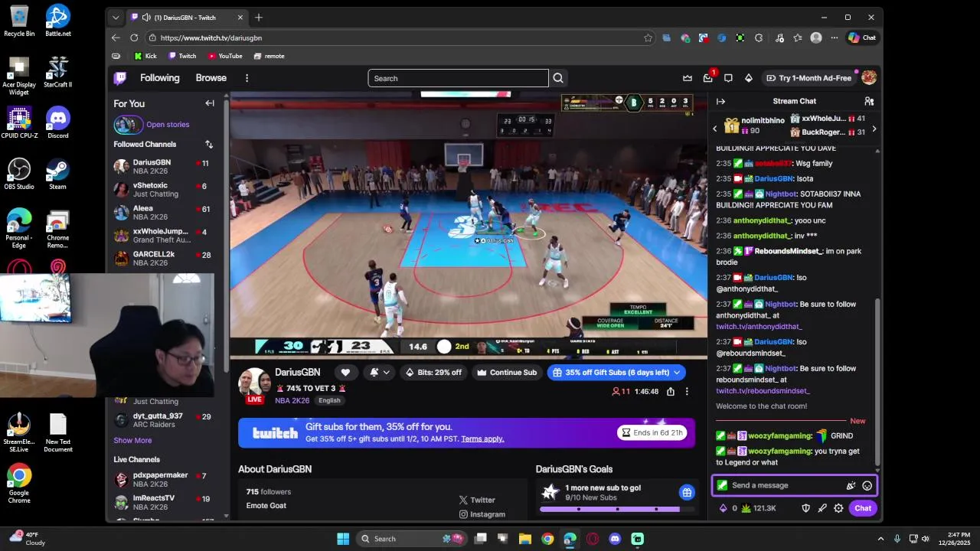Click the mod sword icon

click(822, 508)
